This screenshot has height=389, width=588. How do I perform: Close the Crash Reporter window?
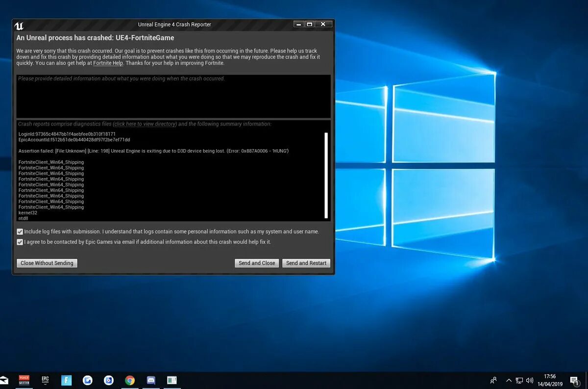[323, 24]
